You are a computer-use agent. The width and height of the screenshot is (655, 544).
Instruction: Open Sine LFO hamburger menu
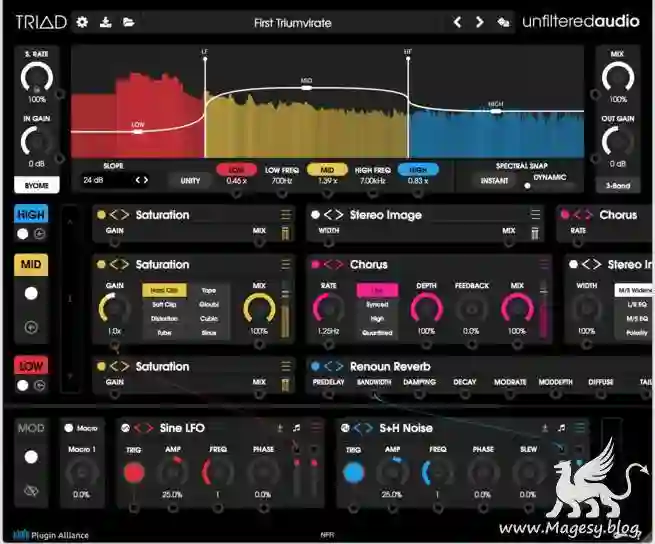(x=316, y=427)
